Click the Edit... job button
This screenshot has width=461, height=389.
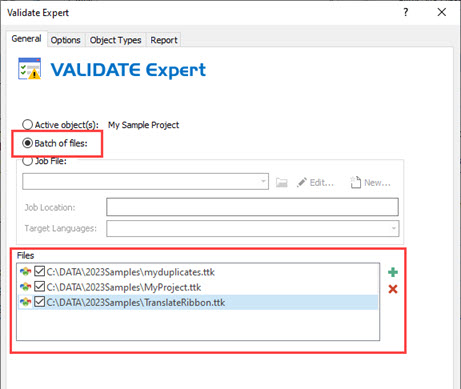pos(315,183)
